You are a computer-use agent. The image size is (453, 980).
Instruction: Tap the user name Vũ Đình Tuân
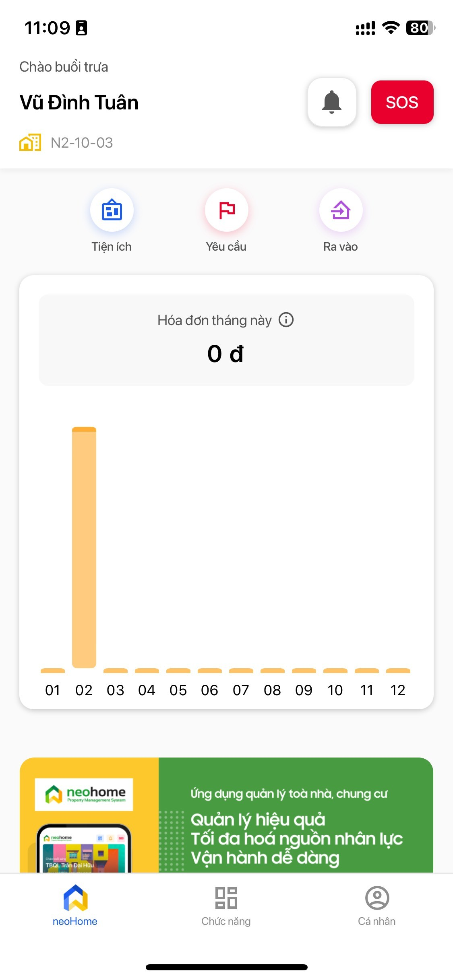79,103
